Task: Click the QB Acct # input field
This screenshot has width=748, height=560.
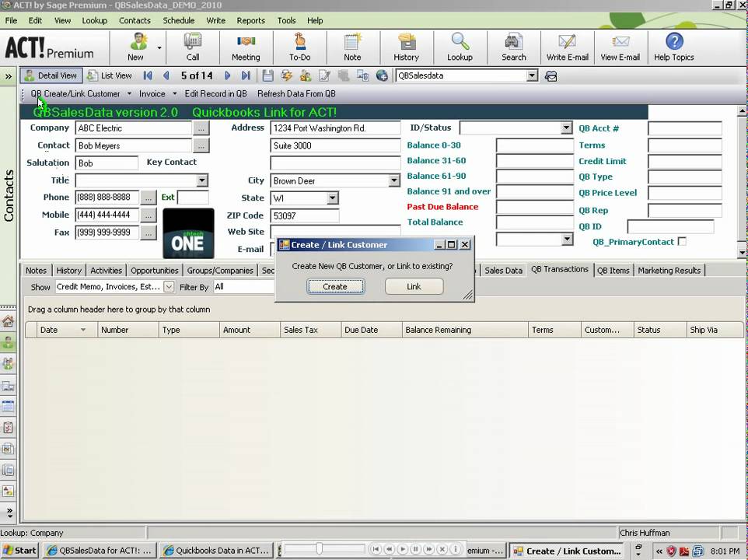Action: tap(684, 128)
